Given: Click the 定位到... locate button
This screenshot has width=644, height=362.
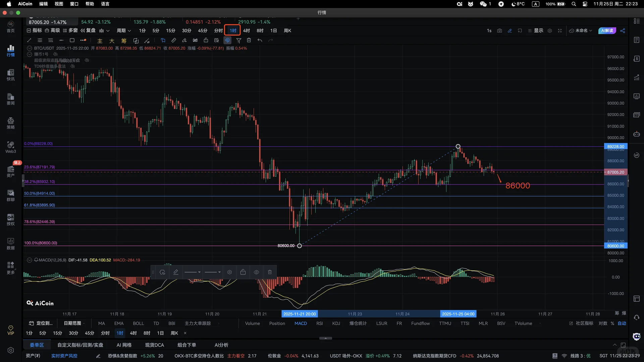Looking at the screenshot, I should point(41,323).
